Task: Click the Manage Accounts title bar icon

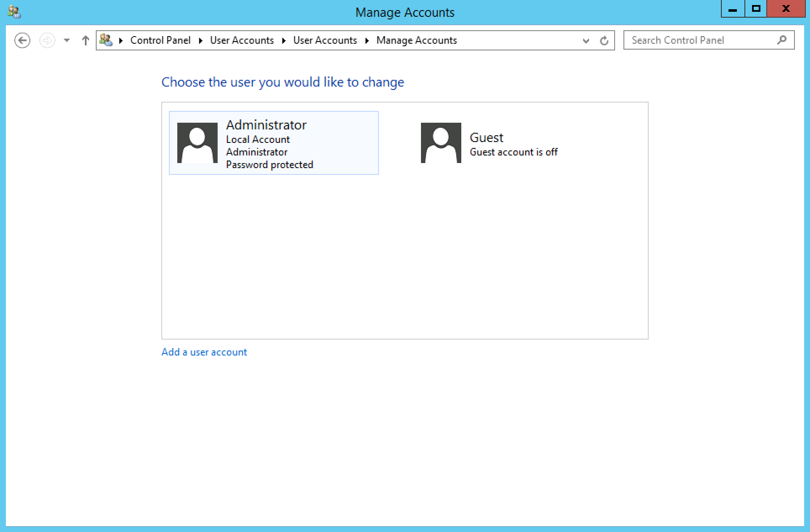Action: (14, 12)
